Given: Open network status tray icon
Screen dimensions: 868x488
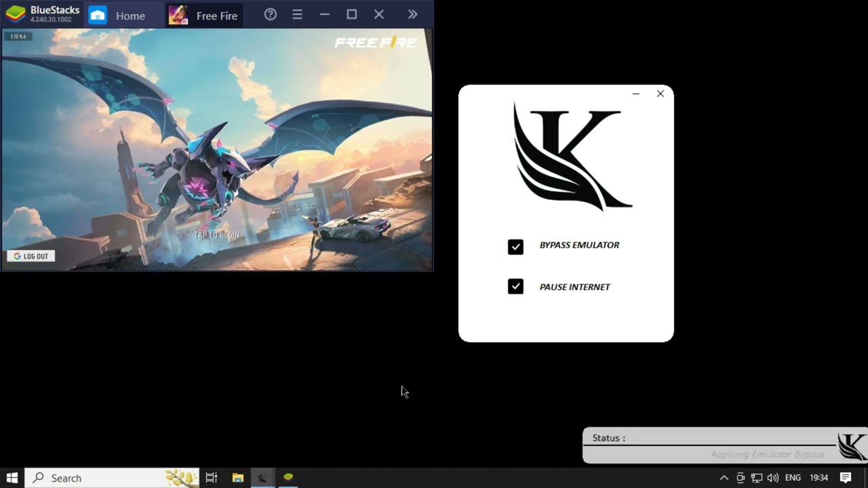Looking at the screenshot, I should tap(757, 478).
